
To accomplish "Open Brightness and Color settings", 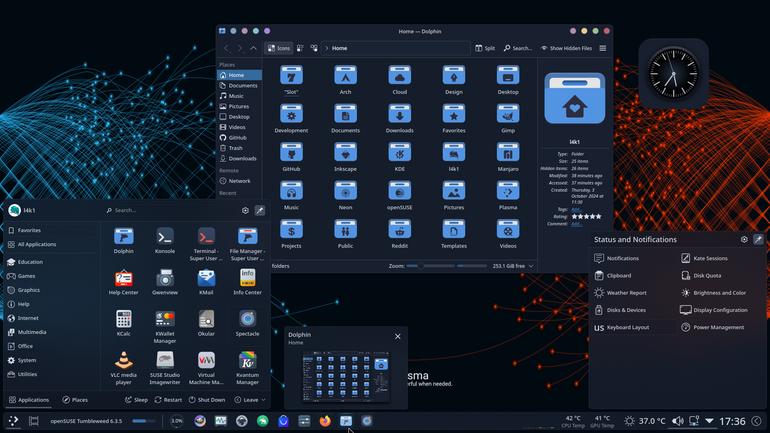I will click(x=714, y=293).
